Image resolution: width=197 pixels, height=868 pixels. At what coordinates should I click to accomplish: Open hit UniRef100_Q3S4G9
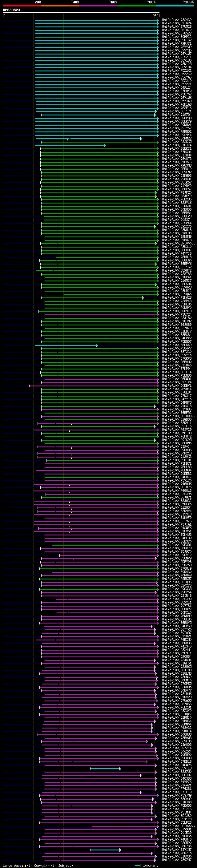coord(177,20)
